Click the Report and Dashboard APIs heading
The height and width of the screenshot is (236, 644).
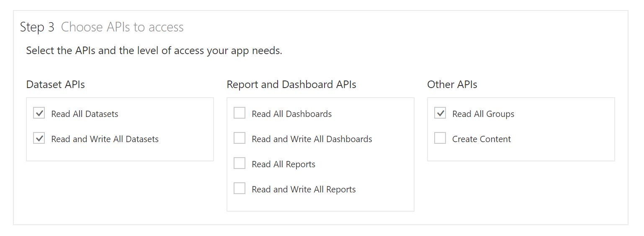[x=291, y=85]
